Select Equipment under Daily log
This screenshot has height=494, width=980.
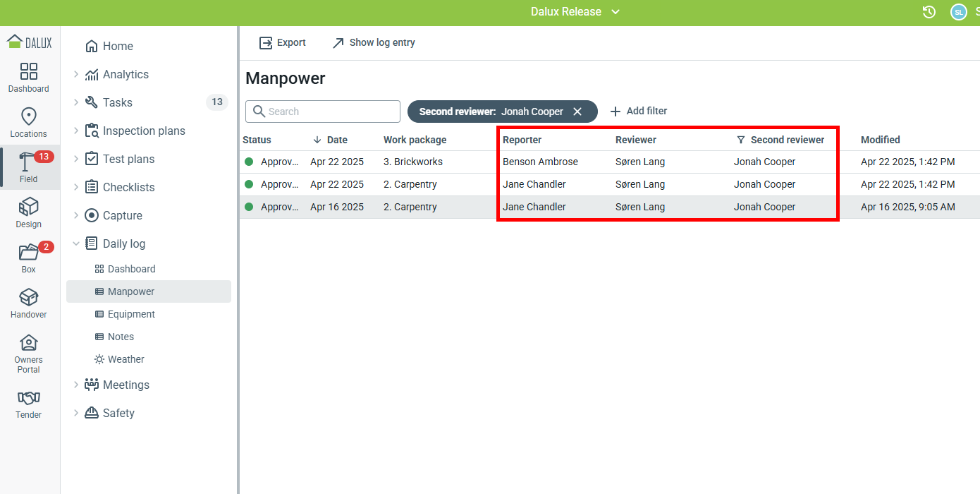click(131, 314)
